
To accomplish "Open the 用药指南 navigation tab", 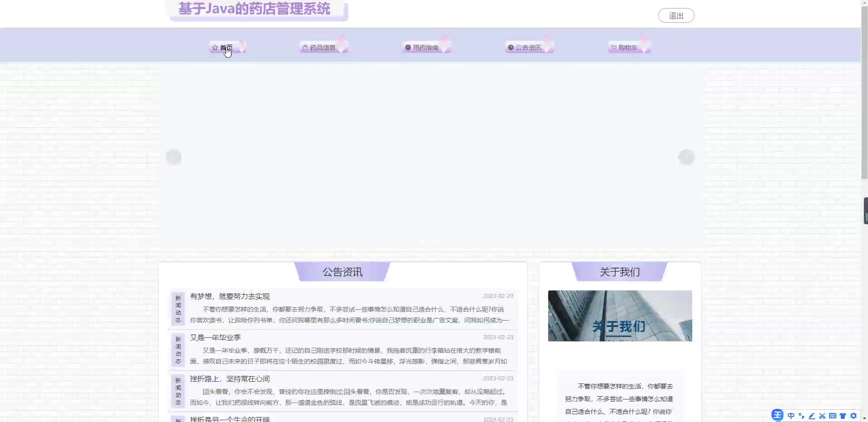I will pyautogui.click(x=425, y=48).
